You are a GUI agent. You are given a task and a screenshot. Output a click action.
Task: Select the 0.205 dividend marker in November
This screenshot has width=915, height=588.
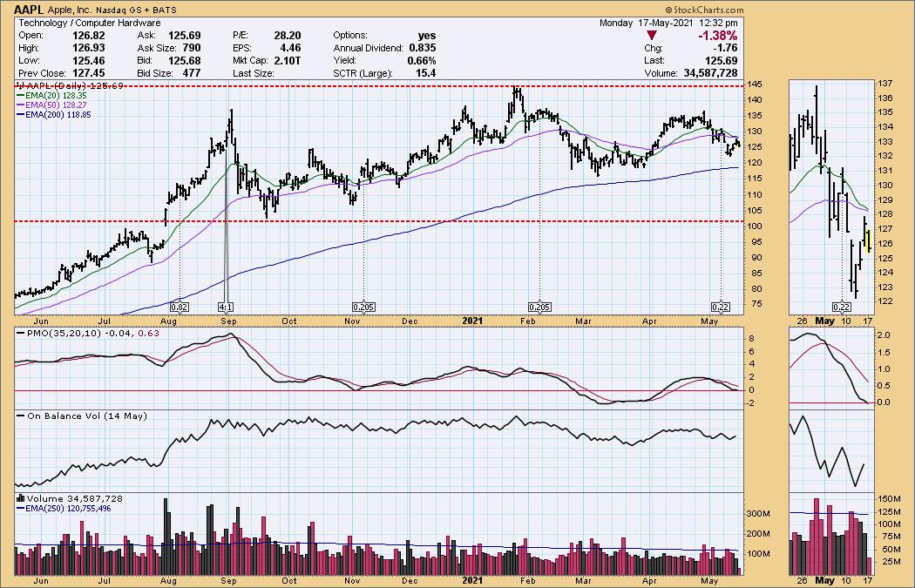coord(363,307)
